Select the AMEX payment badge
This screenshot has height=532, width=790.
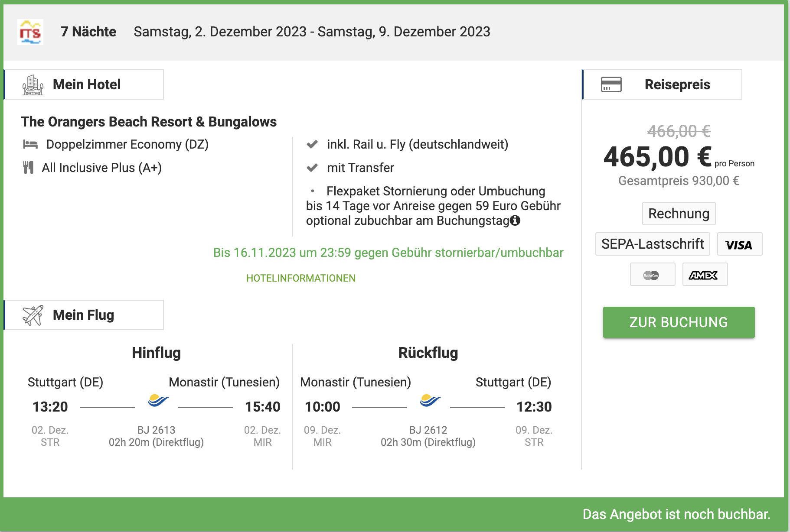point(705,275)
